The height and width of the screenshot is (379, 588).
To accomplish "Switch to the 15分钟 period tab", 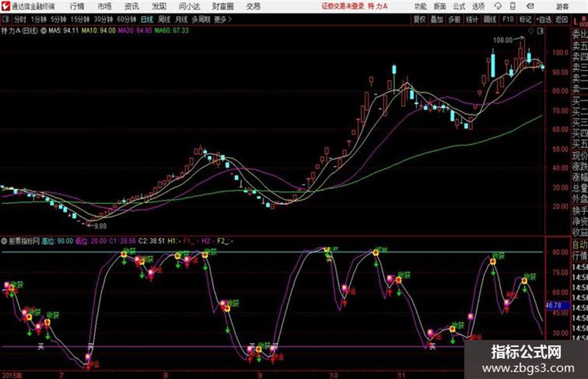I will (x=80, y=19).
